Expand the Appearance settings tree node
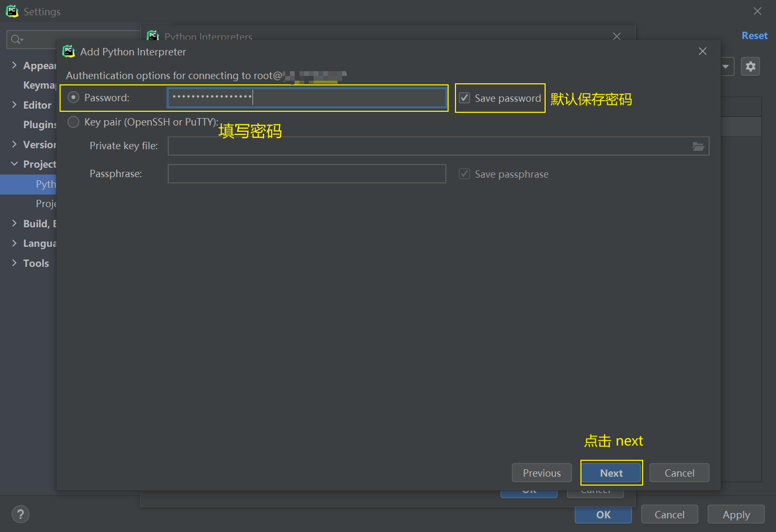776x532 pixels. (x=14, y=65)
